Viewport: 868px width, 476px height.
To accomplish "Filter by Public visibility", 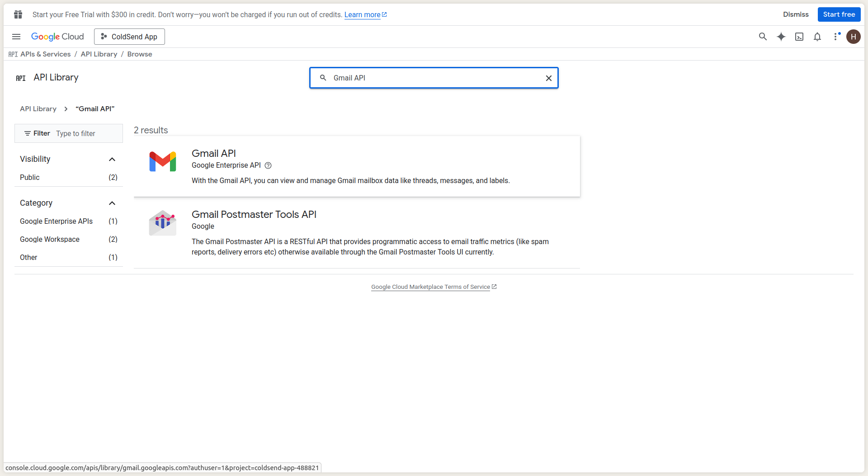I will coord(30,177).
